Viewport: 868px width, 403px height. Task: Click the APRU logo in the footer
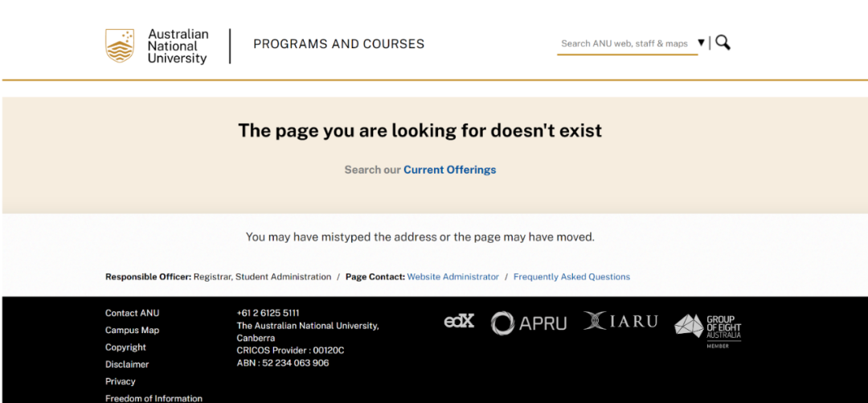pos(529,323)
